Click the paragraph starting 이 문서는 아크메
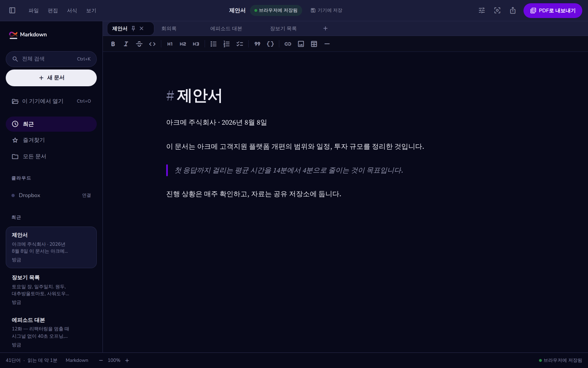 (295, 147)
